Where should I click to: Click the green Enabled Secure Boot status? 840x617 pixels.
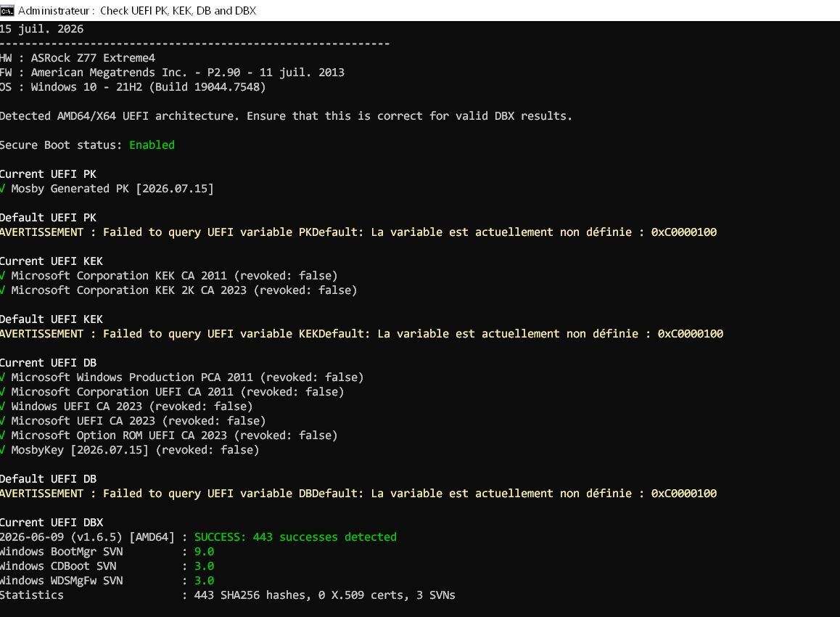152,144
